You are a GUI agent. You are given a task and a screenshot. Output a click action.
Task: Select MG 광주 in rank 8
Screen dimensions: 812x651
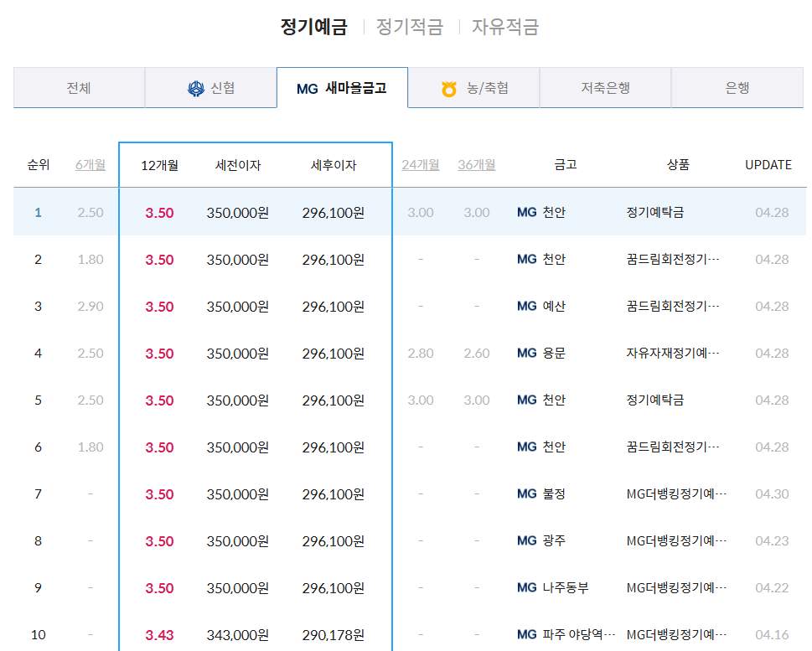tap(541, 540)
